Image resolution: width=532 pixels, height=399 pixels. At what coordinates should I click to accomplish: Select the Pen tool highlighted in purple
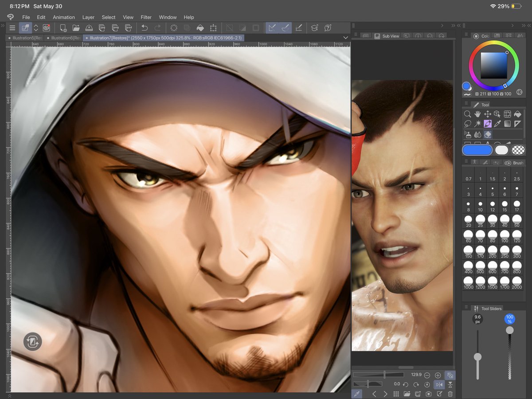click(487, 124)
